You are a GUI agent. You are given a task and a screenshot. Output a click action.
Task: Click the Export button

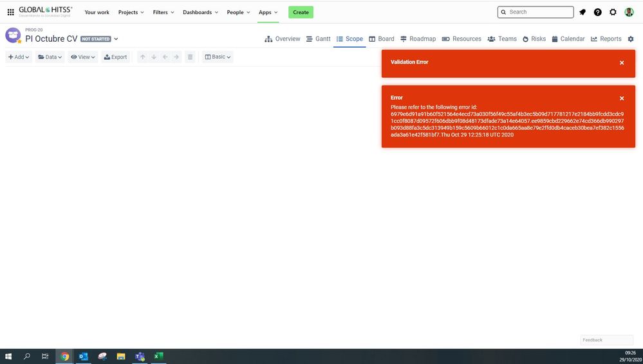(115, 57)
